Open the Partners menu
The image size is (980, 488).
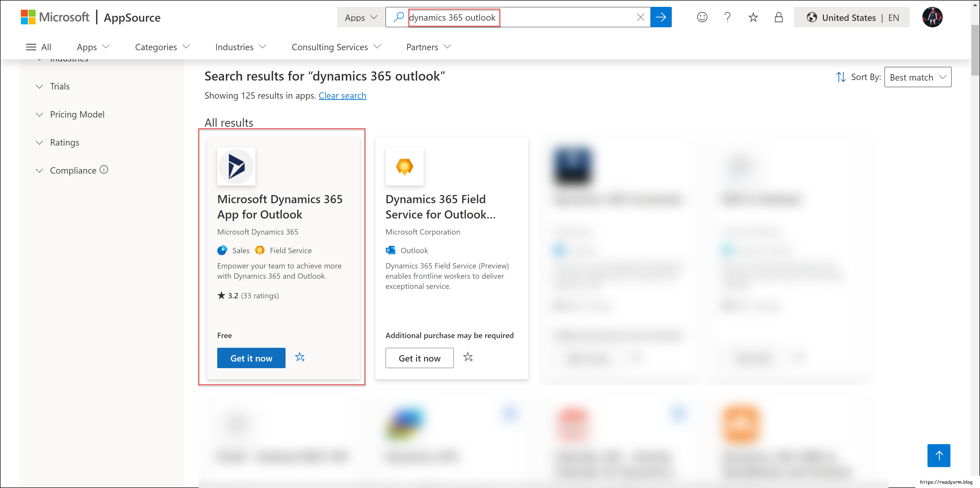tap(428, 47)
